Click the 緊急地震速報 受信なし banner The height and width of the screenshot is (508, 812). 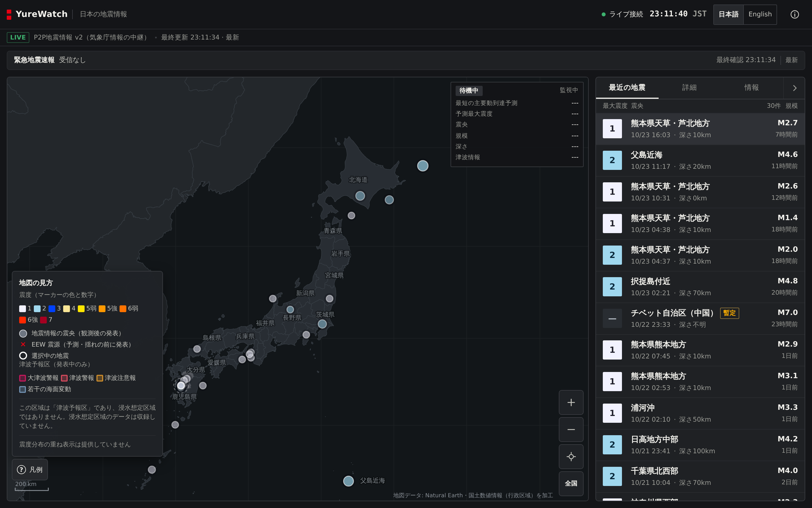point(406,60)
